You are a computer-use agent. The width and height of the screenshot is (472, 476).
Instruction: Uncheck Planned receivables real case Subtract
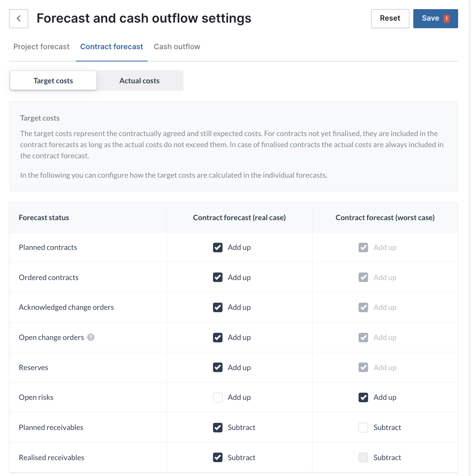point(218,427)
